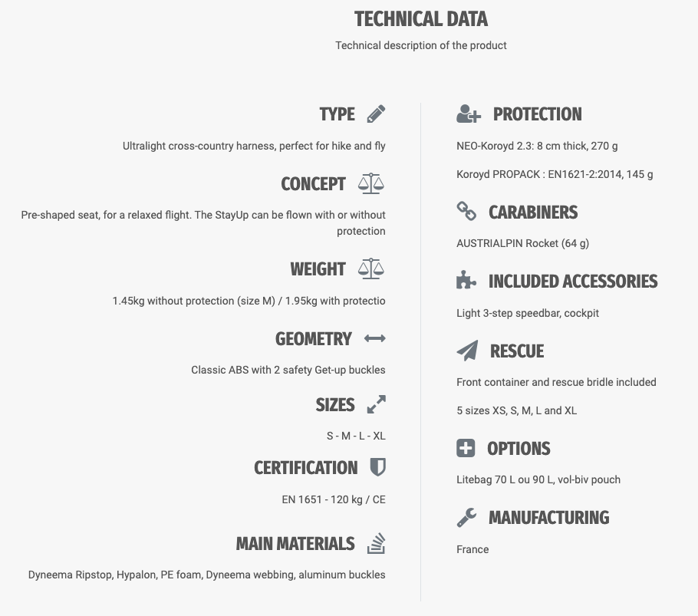
Task: Click the NEO-Koroyd 2.3 protection line
Action: (536, 146)
